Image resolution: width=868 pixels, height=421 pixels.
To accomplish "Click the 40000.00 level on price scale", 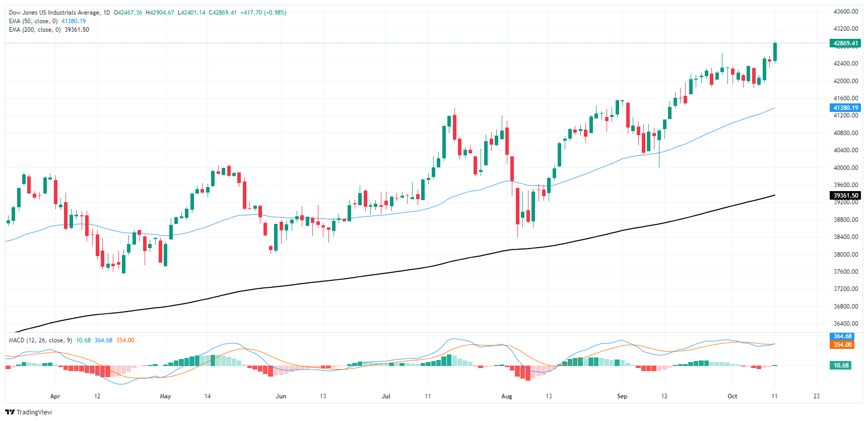I will pos(846,168).
